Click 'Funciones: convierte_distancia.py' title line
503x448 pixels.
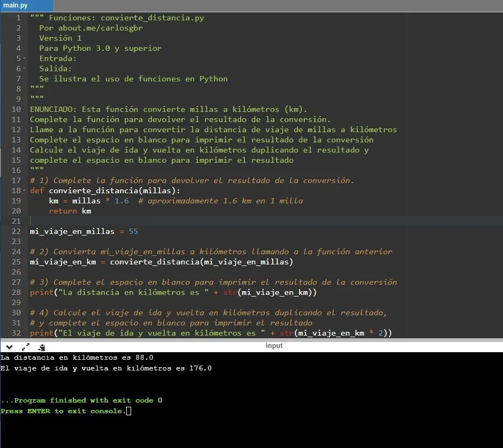126,18
